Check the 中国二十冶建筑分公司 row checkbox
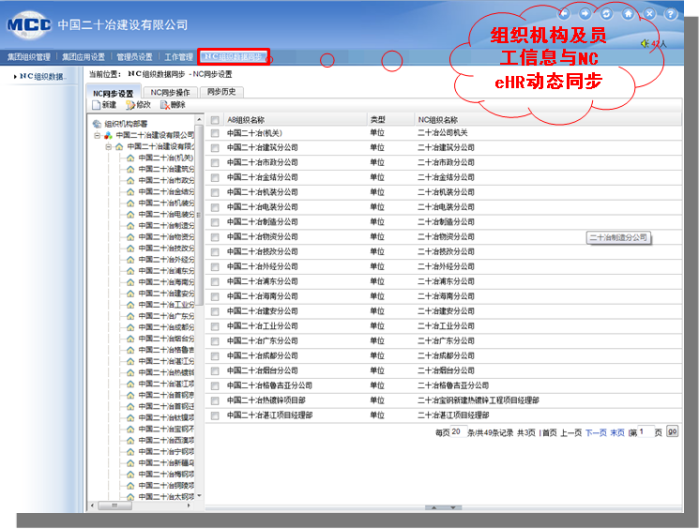This screenshot has width=700, height=529. pos(215,148)
